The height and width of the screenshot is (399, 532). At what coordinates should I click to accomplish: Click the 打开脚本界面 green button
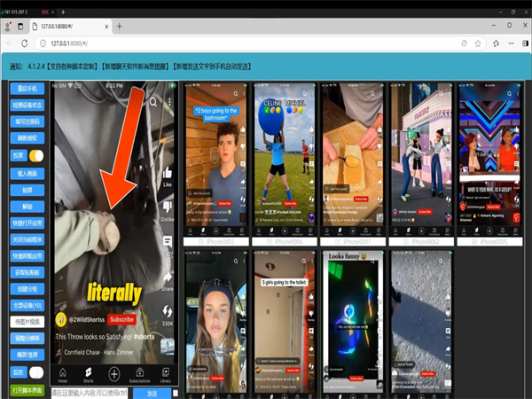(x=29, y=390)
